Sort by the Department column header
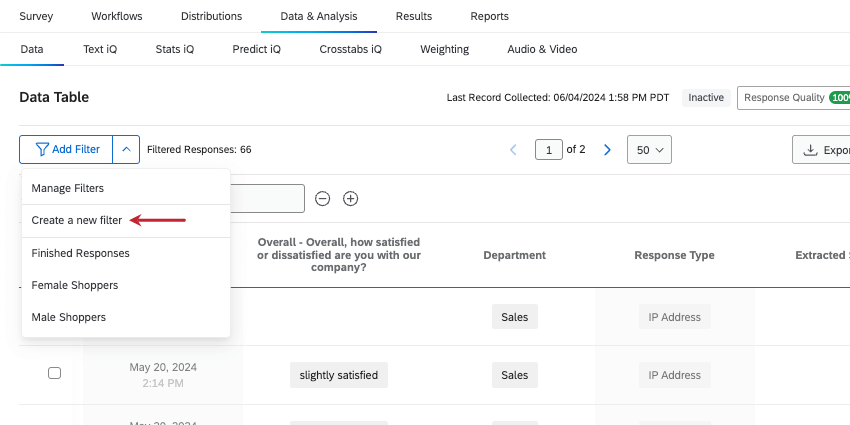This screenshot has width=850, height=425. tap(514, 255)
